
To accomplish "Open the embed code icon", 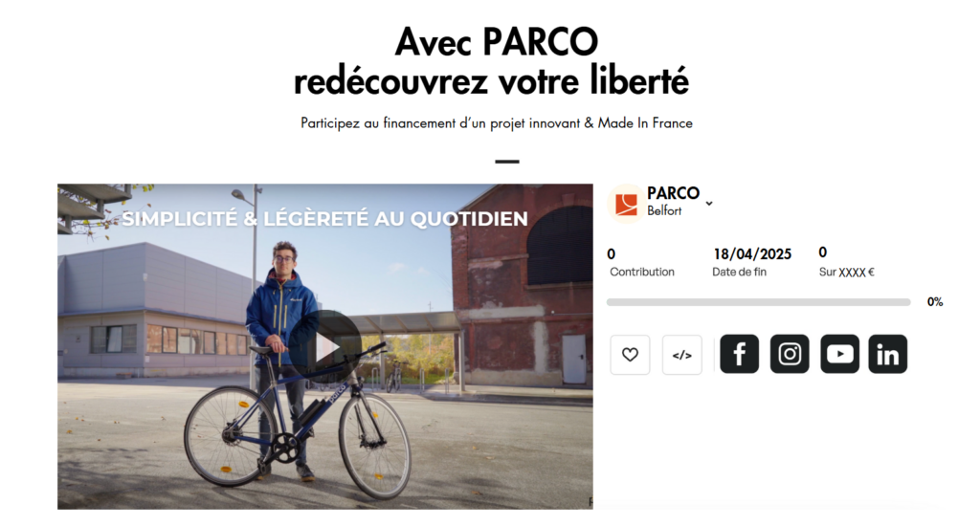I will [681, 355].
